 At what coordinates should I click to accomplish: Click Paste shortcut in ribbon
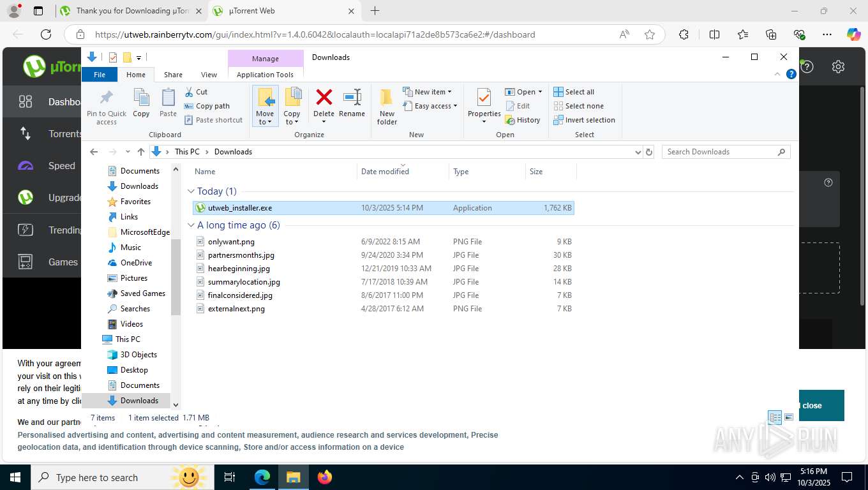(x=213, y=120)
